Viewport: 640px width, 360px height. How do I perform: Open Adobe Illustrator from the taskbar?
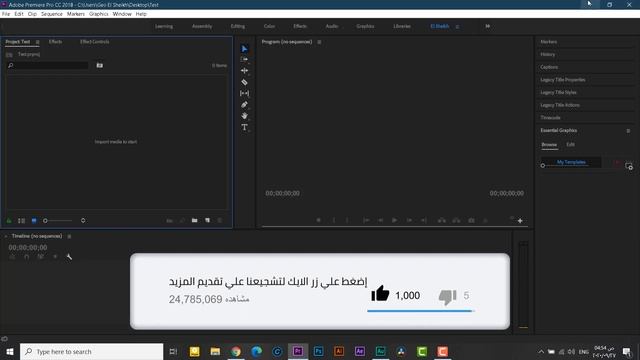tap(339, 351)
